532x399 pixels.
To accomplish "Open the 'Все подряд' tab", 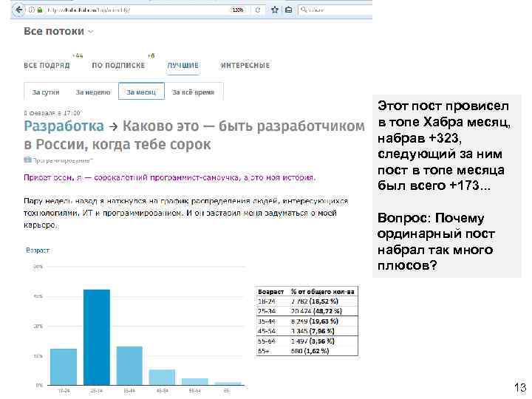I will click(x=47, y=66).
